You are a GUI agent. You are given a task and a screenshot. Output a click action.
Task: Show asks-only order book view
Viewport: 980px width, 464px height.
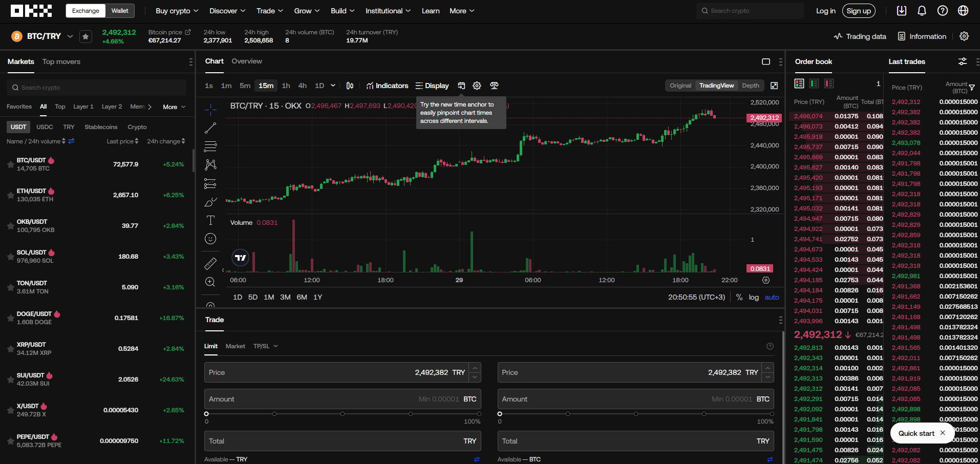[x=829, y=83]
